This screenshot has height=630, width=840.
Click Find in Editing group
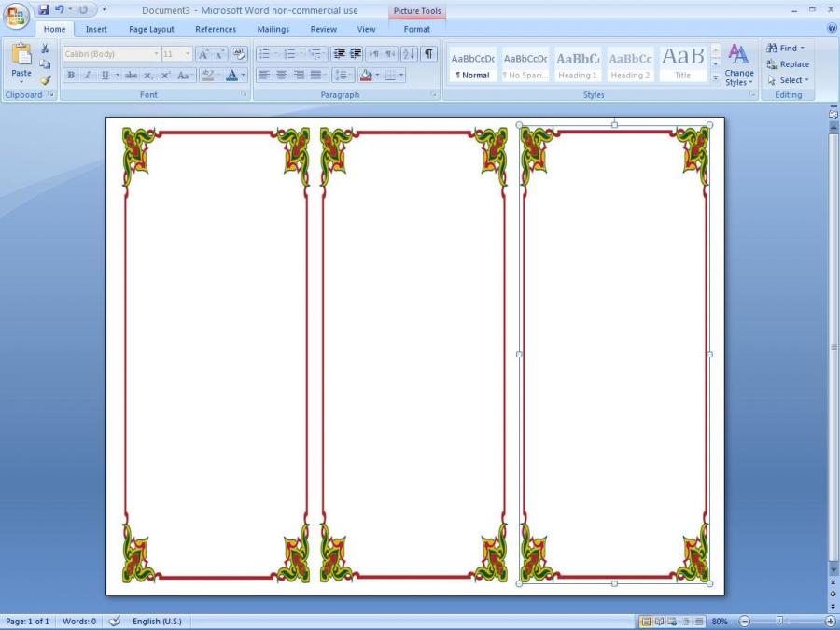(x=785, y=49)
